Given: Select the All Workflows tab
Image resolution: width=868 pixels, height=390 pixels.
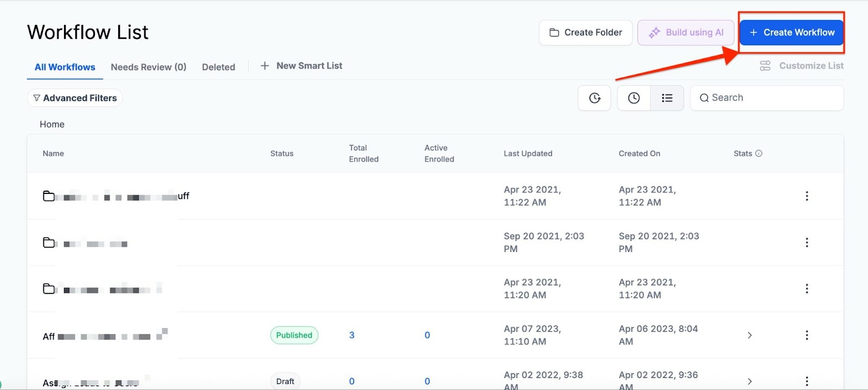Looking at the screenshot, I should click(65, 67).
